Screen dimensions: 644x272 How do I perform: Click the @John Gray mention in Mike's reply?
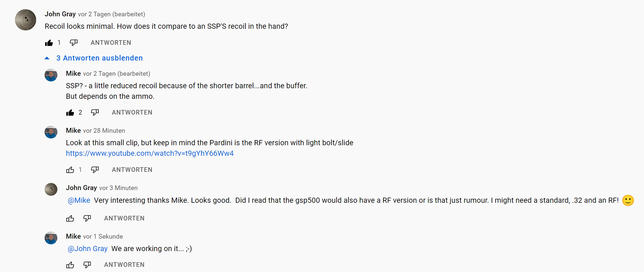click(88, 249)
